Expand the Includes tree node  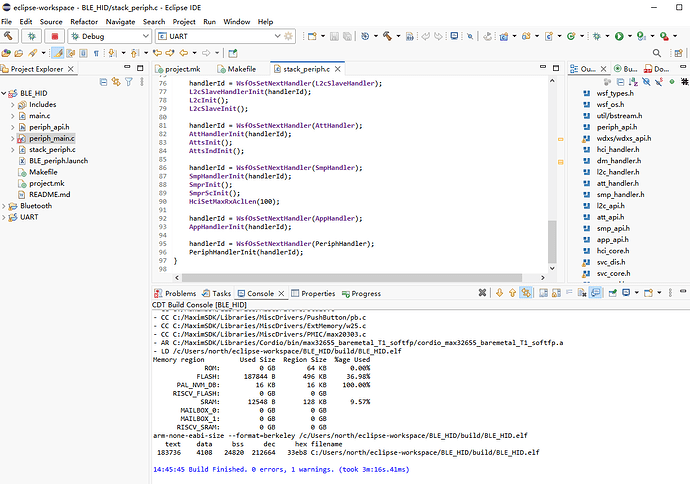click(13, 105)
